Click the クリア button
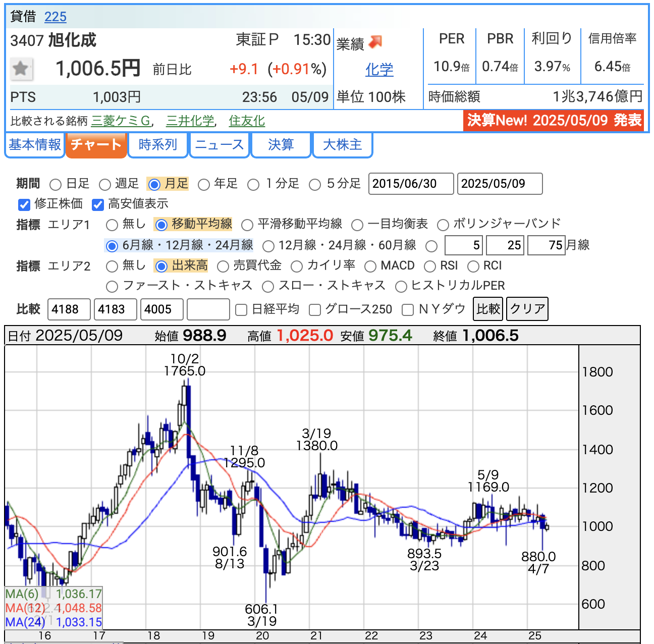Image resolution: width=654 pixels, height=644 pixels. point(527,309)
